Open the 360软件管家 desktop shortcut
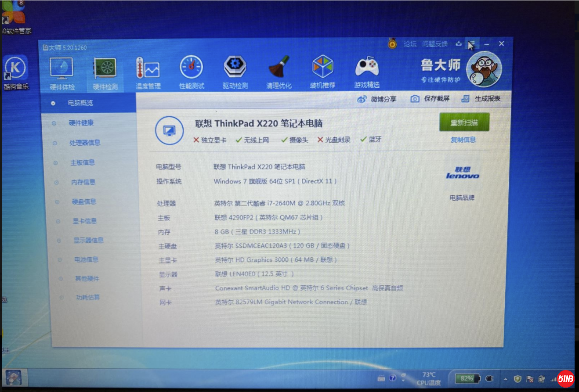579x392 pixels. [x=15, y=18]
